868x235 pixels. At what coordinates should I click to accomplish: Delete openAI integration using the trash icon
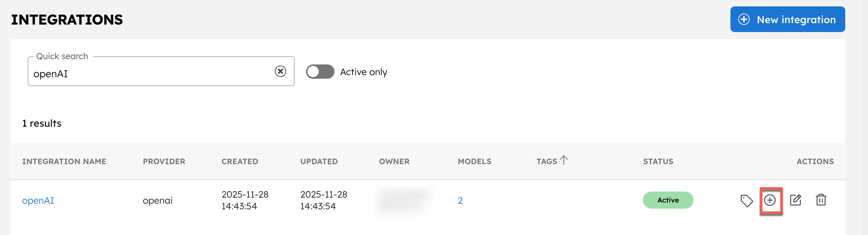[x=821, y=200]
